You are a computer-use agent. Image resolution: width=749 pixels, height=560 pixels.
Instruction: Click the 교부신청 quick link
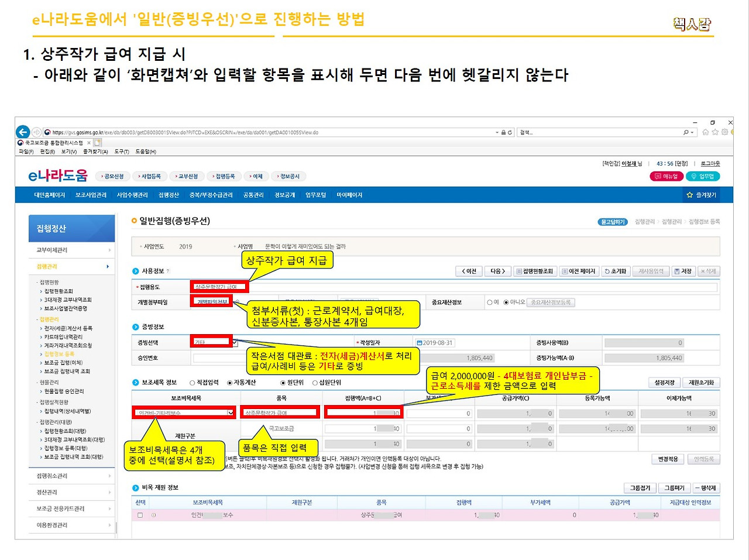[x=187, y=176]
